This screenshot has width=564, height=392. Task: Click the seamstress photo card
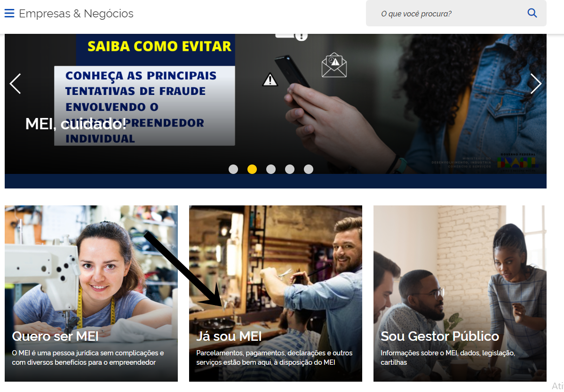coord(91,293)
